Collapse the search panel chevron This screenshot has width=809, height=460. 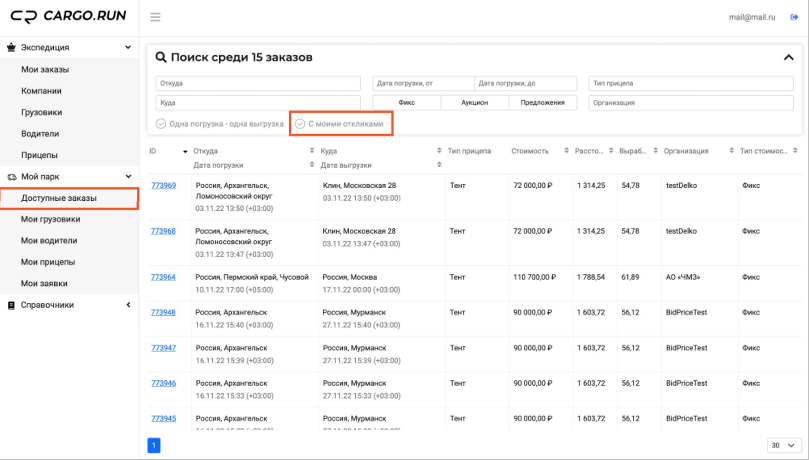(x=788, y=57)
